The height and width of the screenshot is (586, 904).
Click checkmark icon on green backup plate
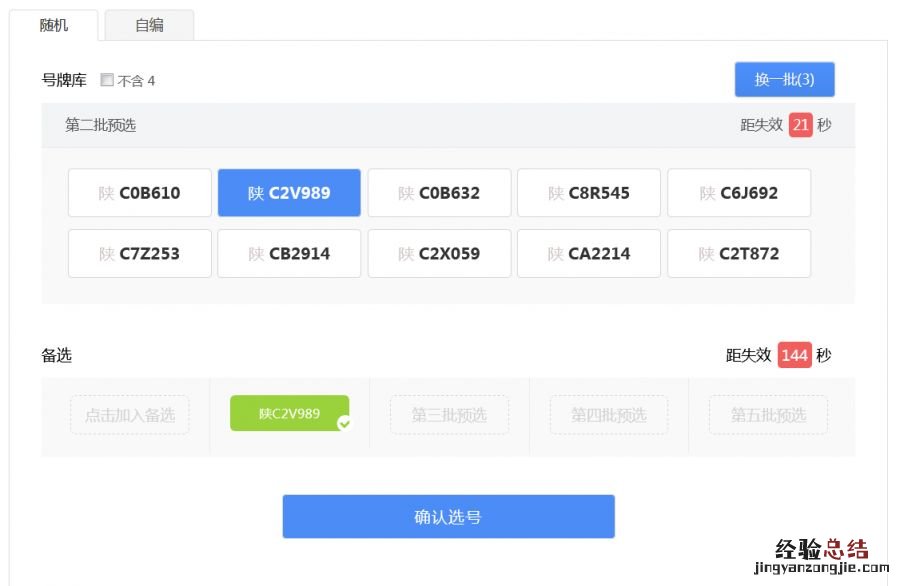[x=344, y=424]
